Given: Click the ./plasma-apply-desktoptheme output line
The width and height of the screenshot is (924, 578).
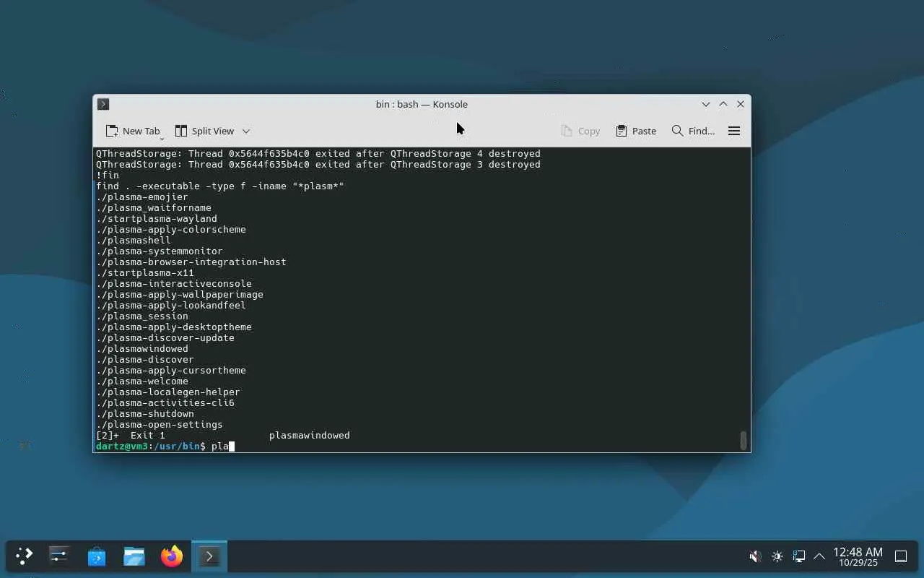Looking at the screenshot, I should [x=174, y=327].
